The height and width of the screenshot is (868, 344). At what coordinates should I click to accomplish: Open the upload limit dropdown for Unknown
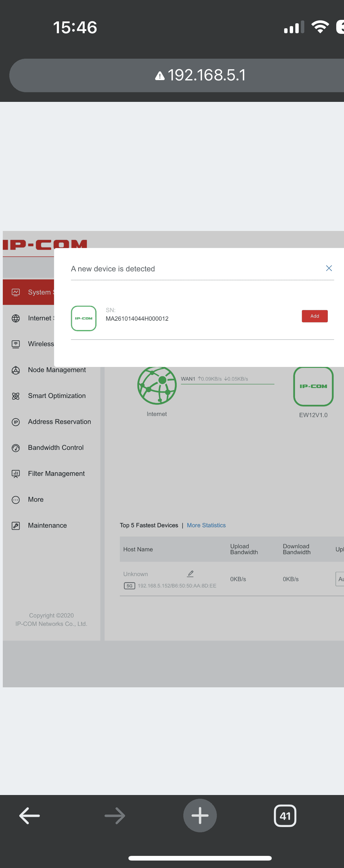[340, 579]
